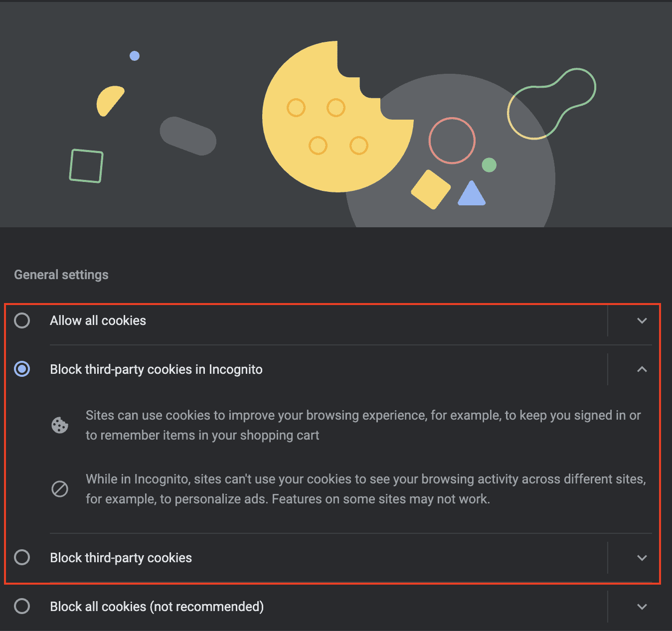Click the General settings heading
This screenshot has height=631, width=672.
(x=61, y=275)
